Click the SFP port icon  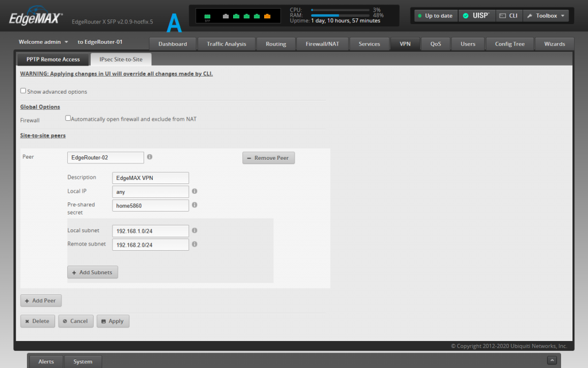coord(207,17)
